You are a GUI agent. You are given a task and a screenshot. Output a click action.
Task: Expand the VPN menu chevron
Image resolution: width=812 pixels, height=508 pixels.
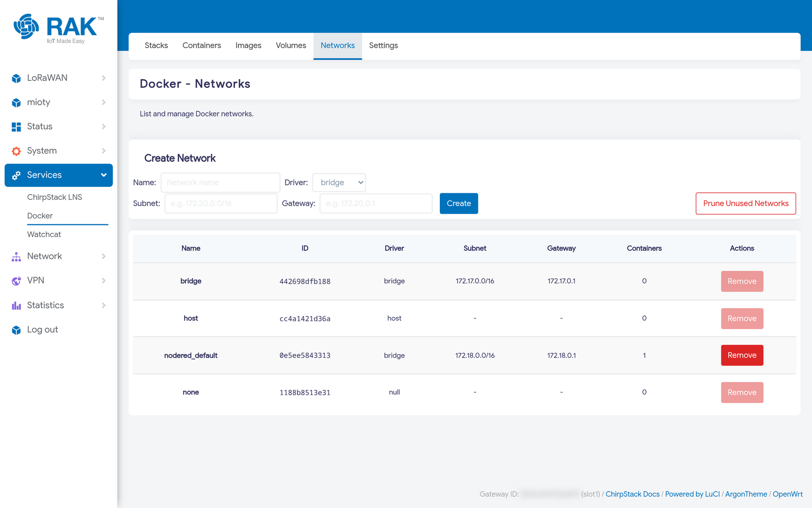click(x=104, y=281)
